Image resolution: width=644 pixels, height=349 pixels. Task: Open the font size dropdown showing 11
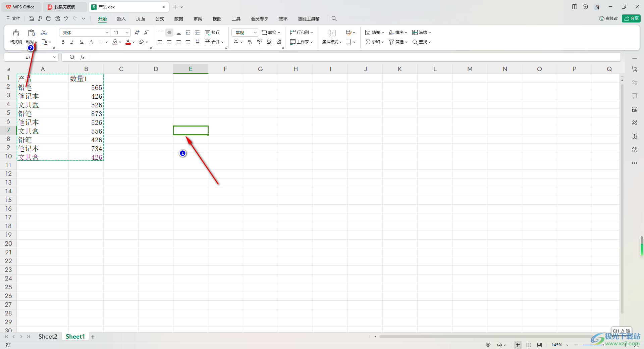point(127,33)
